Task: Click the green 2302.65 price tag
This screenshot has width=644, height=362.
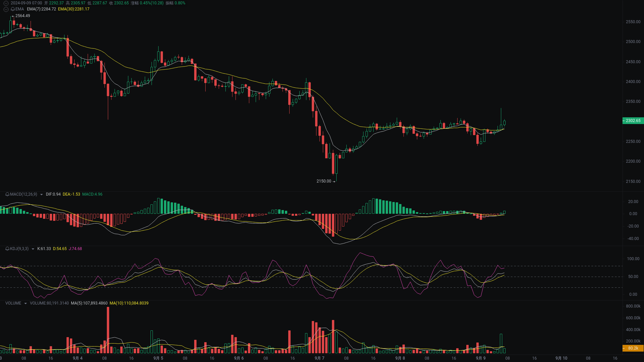Action: click(x=633, y=121)
